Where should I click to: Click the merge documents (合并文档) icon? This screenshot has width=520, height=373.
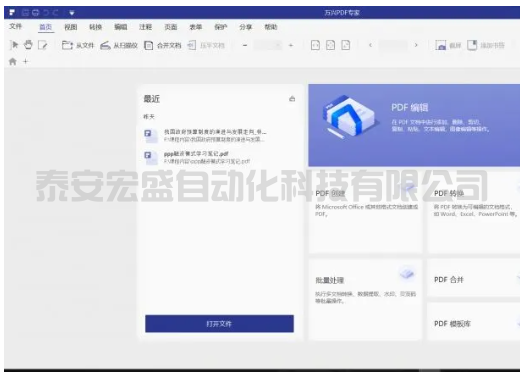pyautogui.click(x=148, y=45)
